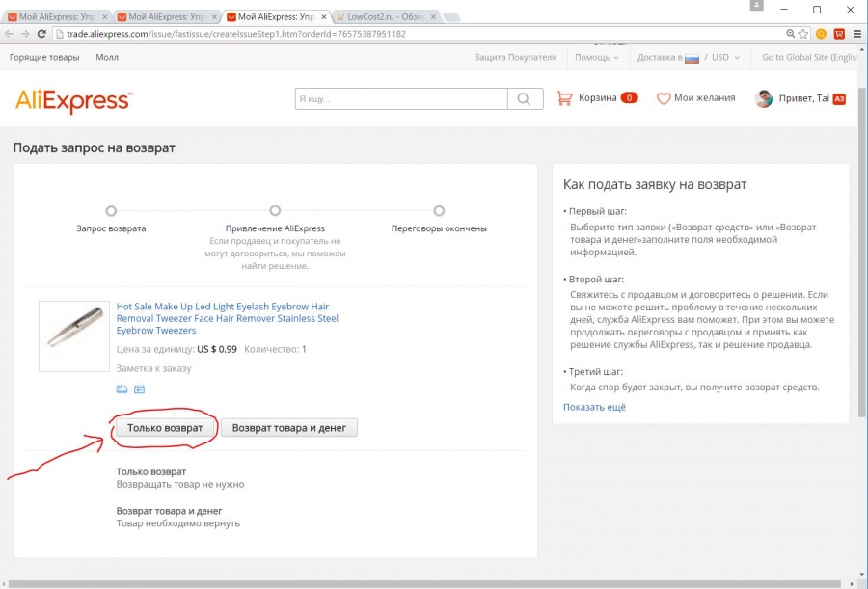Open the Hot Sale Make Up Led Light tweezer link
This screenshot has width=868, height=589.
coord(227,318)
